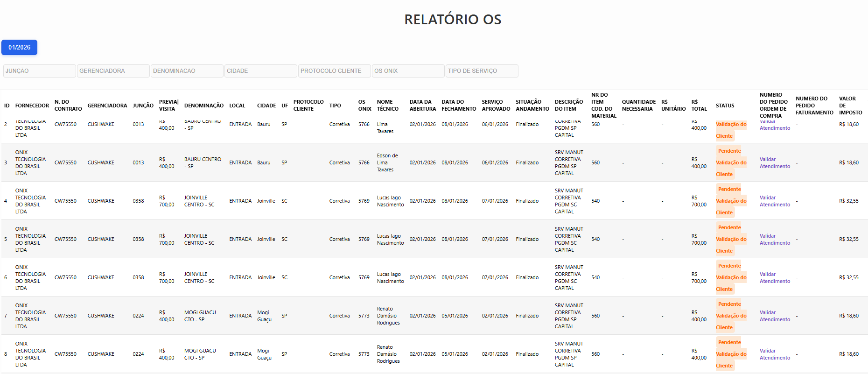The width and height of the screenshot is (868, 374).
Task: Click Validar Atendimento in row 8
Action: [775, 354]
